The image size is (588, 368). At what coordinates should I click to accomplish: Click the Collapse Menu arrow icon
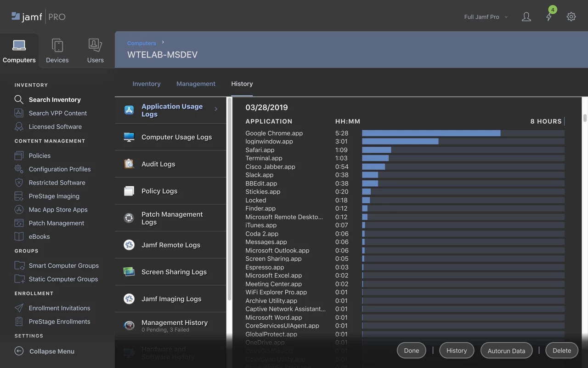(19, 351)
